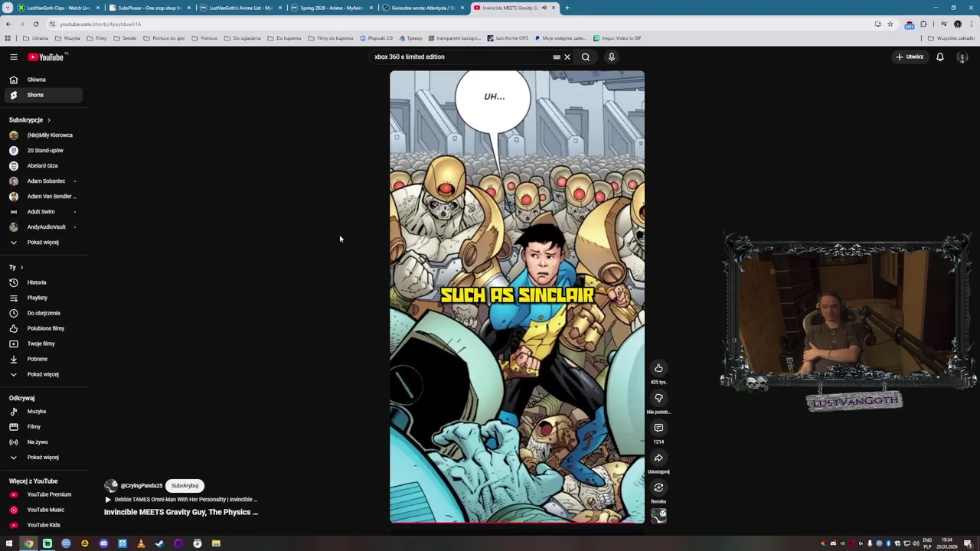Expand the Ty section header
This screenshot has height=551, width=980.
click(16, 267)
